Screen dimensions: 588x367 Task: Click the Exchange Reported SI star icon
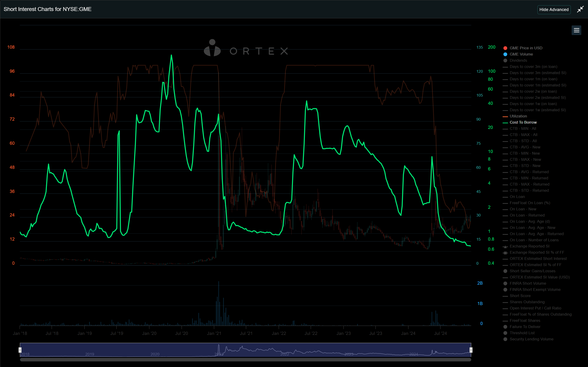[505, 246]
